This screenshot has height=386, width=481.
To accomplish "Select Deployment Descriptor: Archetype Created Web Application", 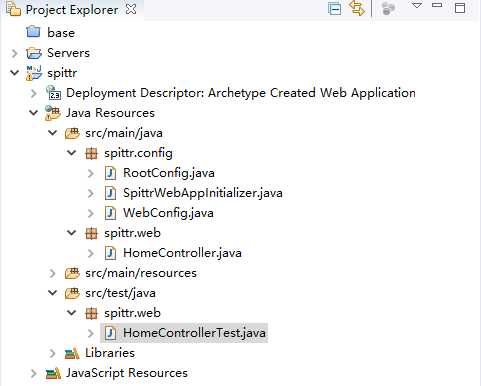I will point(241,93).
